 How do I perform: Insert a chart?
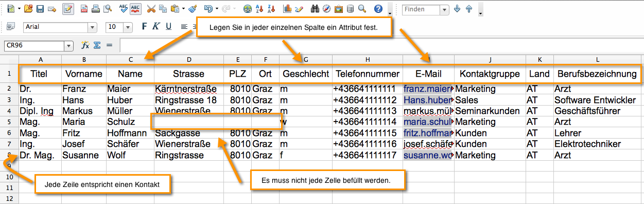point(287,9)
